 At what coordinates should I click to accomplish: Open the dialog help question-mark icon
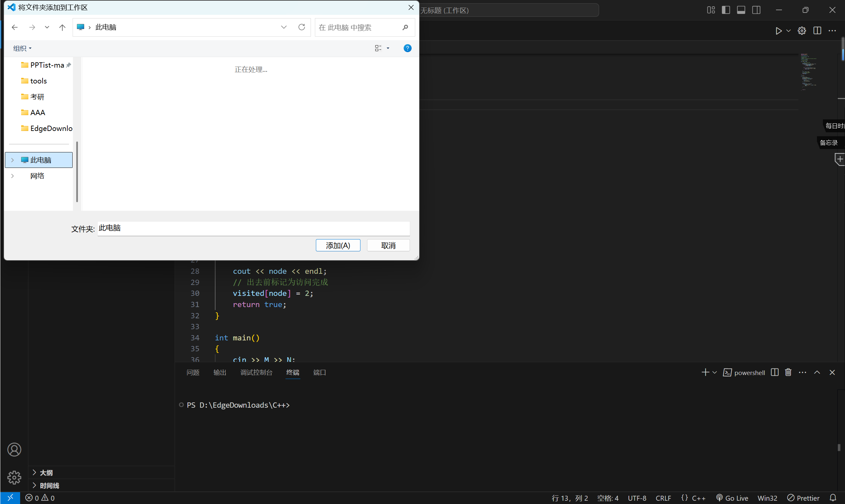point(407,48)
